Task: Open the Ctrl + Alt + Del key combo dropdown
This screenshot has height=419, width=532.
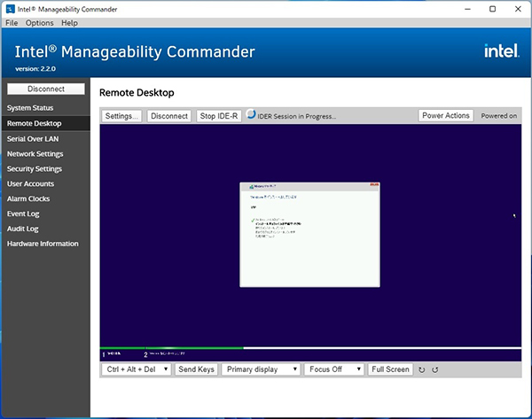Action: pos(136,369)
